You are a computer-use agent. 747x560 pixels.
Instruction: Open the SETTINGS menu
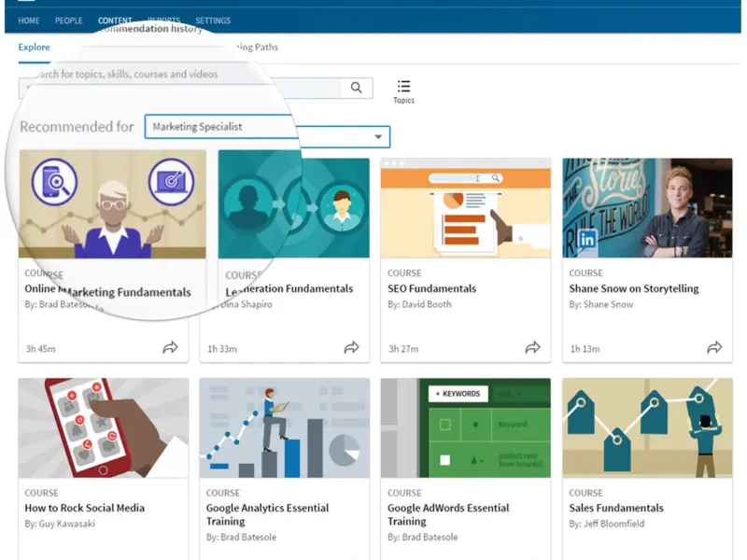213,21
